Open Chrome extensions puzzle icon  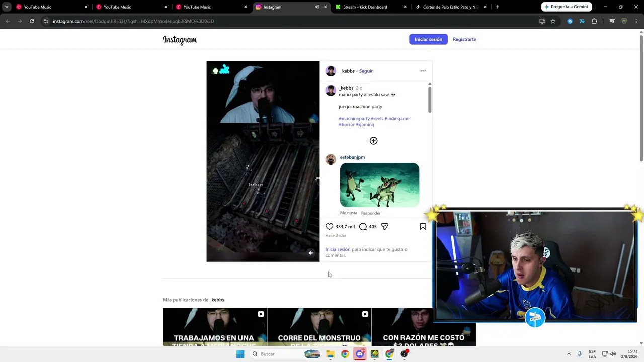[x=594, y=21]
